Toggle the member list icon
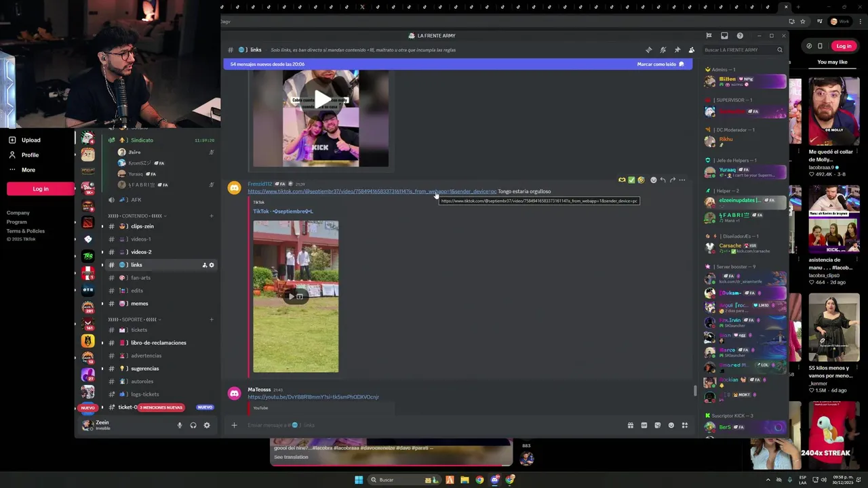The image size is (868, 488). click(691, 49)
